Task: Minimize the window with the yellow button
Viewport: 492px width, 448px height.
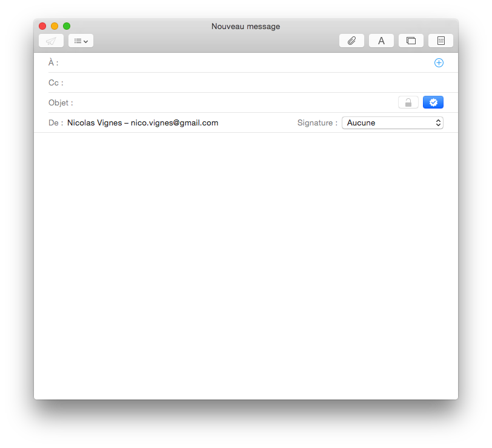Action: [55, 26]
